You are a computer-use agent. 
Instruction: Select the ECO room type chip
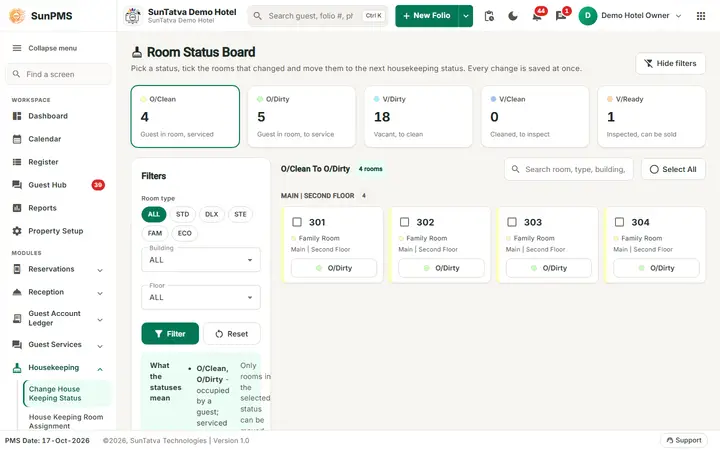pyautogui.click(x=185, y=233)
